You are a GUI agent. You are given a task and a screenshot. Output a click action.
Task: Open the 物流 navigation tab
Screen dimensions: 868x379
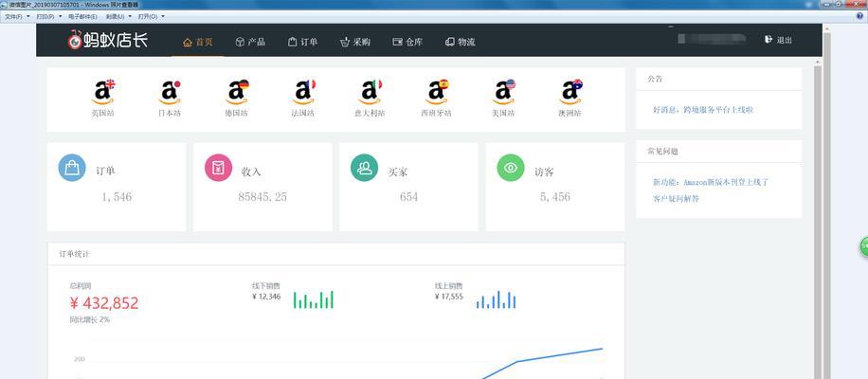coord(460,42)
